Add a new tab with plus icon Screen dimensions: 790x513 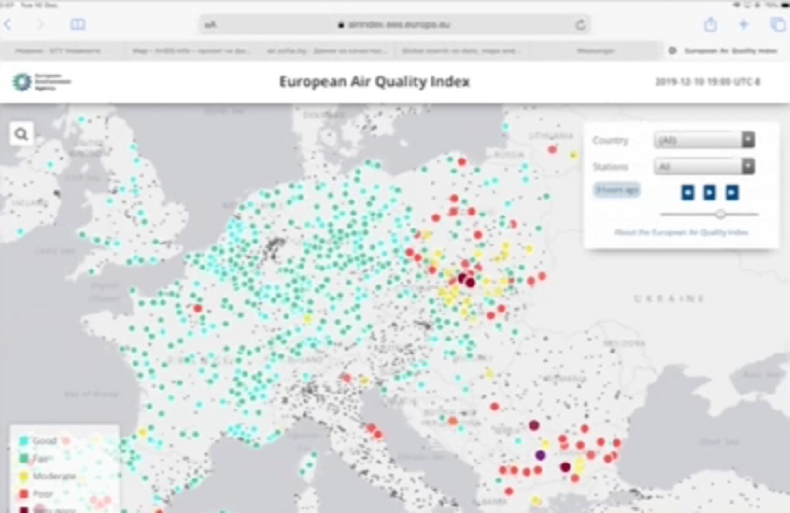click(x=743, y=24)
